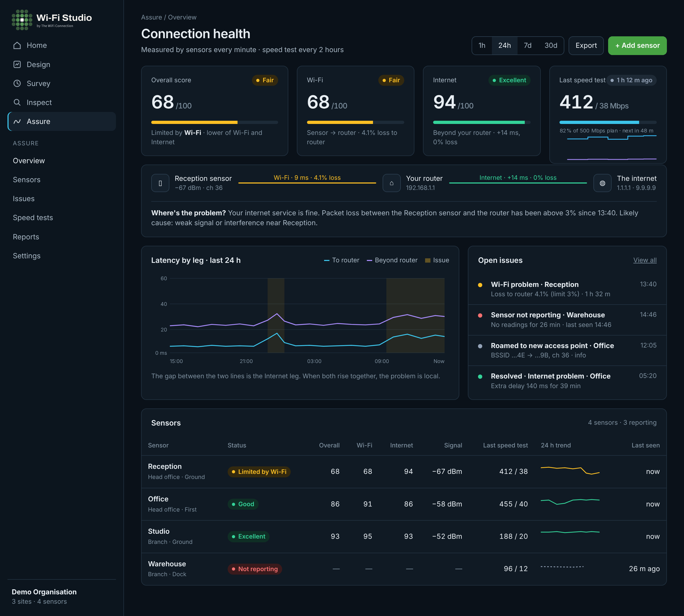The width and height of the screenshot is (684, 616).
Task: Switch to the 7d time range
Action: click(x=528, y=45)
